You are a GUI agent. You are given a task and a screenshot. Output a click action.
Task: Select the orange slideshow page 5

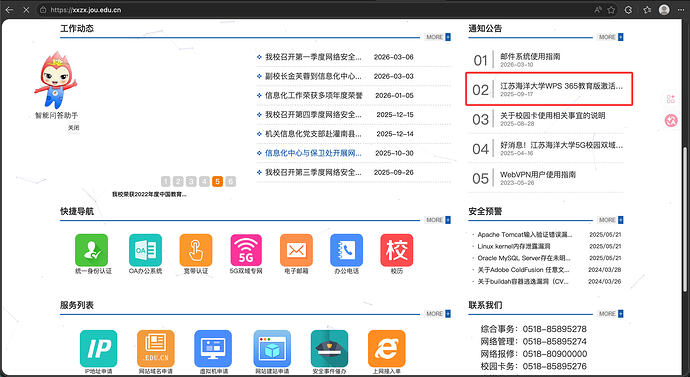click(217, 181)
